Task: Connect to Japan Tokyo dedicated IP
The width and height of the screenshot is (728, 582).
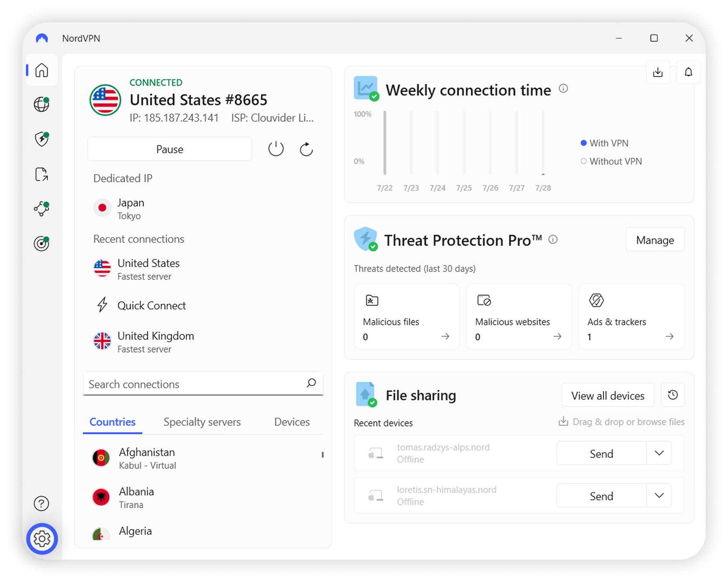Action: click(203, 209)
